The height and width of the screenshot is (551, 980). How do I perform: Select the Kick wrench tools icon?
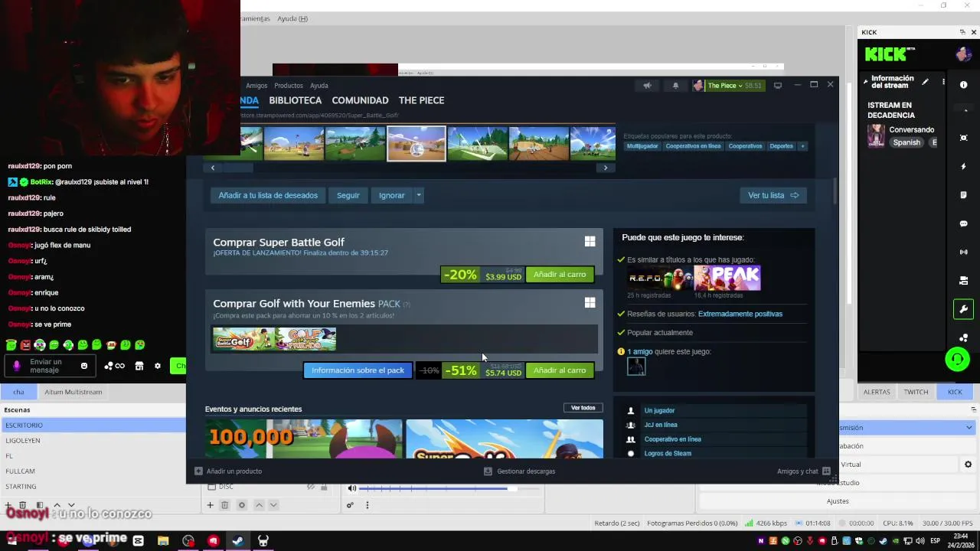click(x=963, y=309)
